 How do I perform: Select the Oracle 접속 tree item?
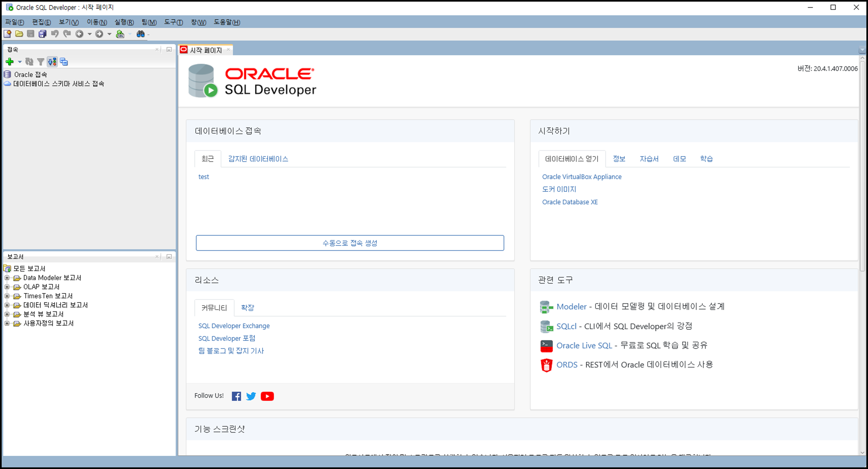[x=30, y=74]
